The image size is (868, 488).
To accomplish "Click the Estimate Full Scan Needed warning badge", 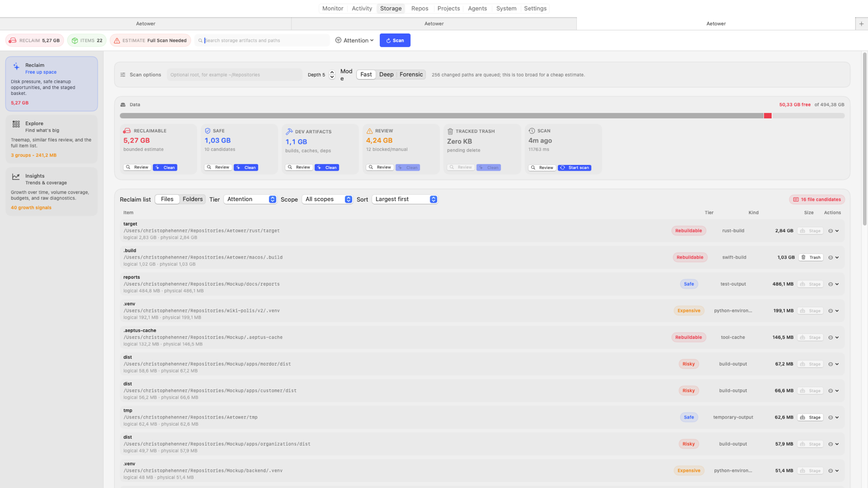I will point(150,40).
